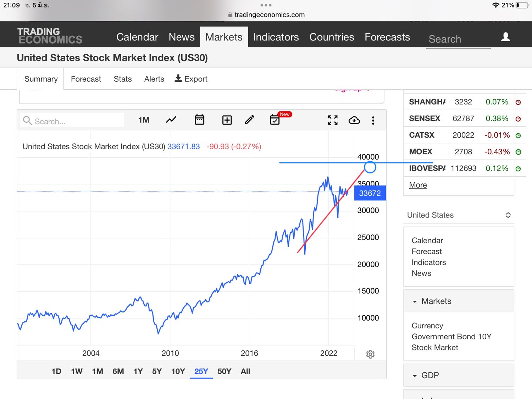Switch chart range to 5Y
Image resolution: width=532 pixels, height=399 pixels.
click(157, 371)
